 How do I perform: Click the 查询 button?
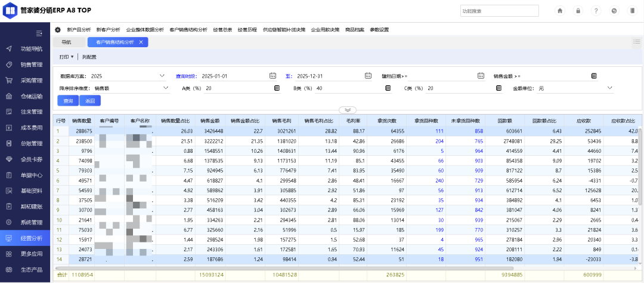click(68, 101)
